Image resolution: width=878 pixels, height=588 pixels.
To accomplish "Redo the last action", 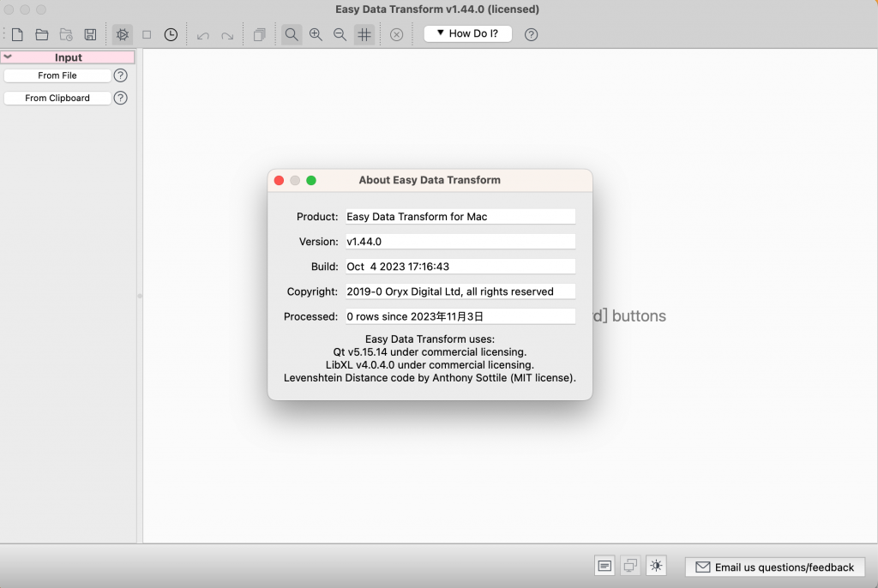I will tap(227, 34).
